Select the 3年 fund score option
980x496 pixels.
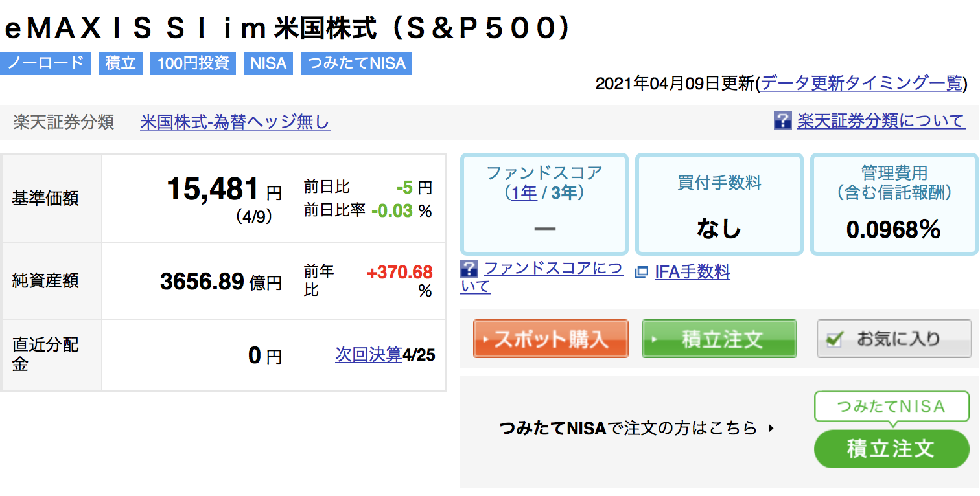point(564,193)
